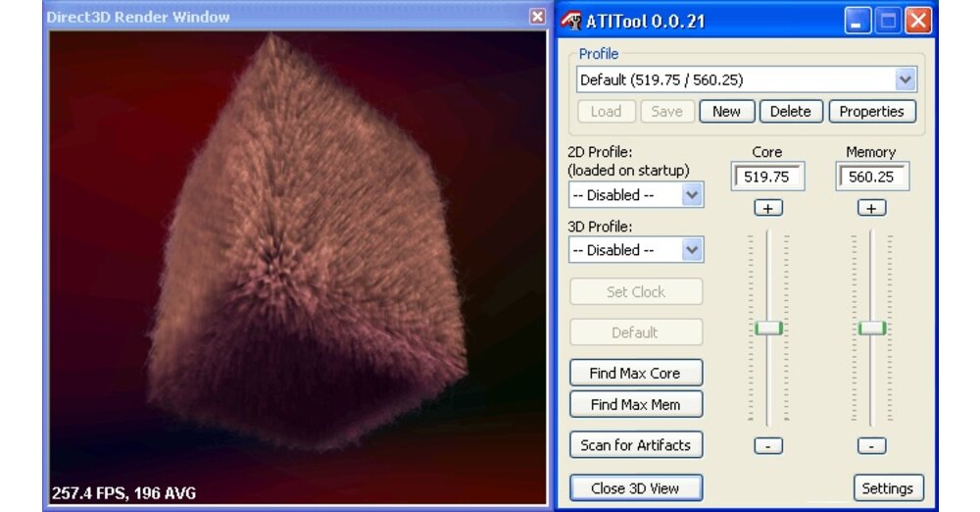
Task: Open the Profile dropdown list
Action: coord(906,79)
